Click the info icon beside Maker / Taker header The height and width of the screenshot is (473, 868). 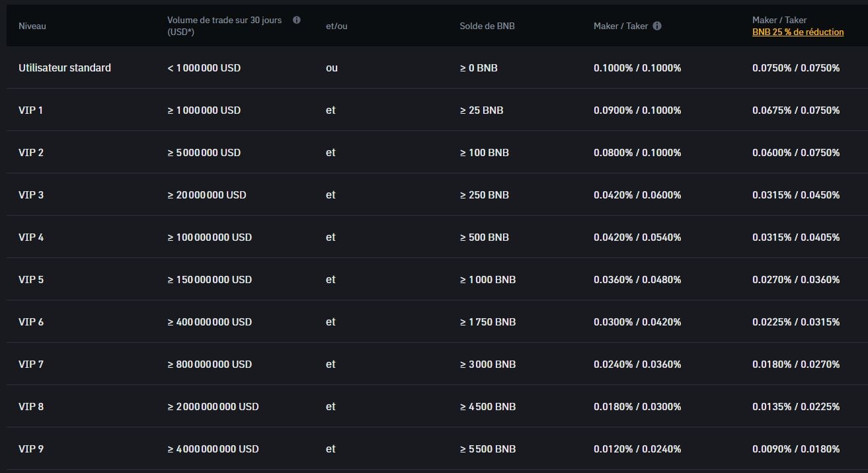click(x=656, y=26)
